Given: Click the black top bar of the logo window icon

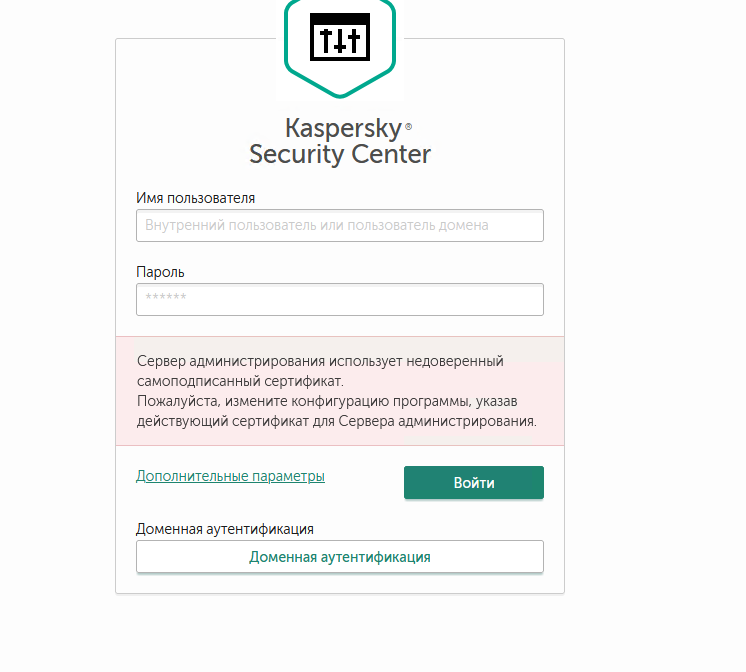Looking at the screenshot, I should click(x=340, y=20).
